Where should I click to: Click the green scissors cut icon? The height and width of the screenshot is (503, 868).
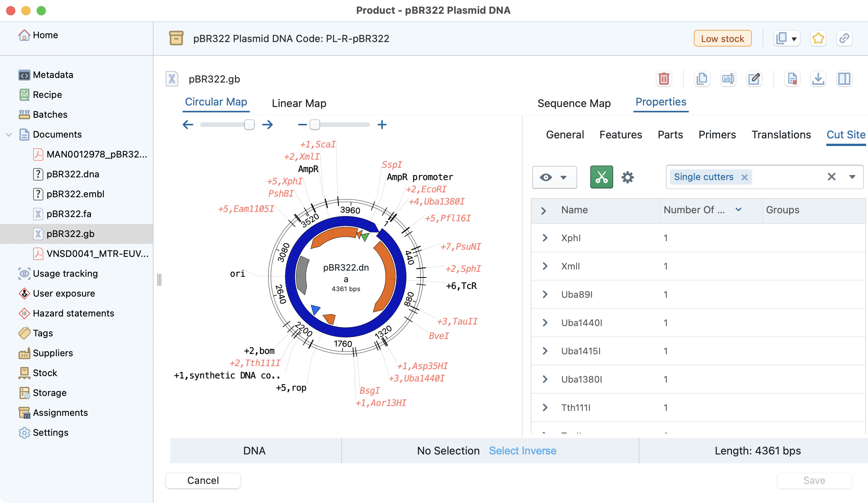[x=601, y=177]
